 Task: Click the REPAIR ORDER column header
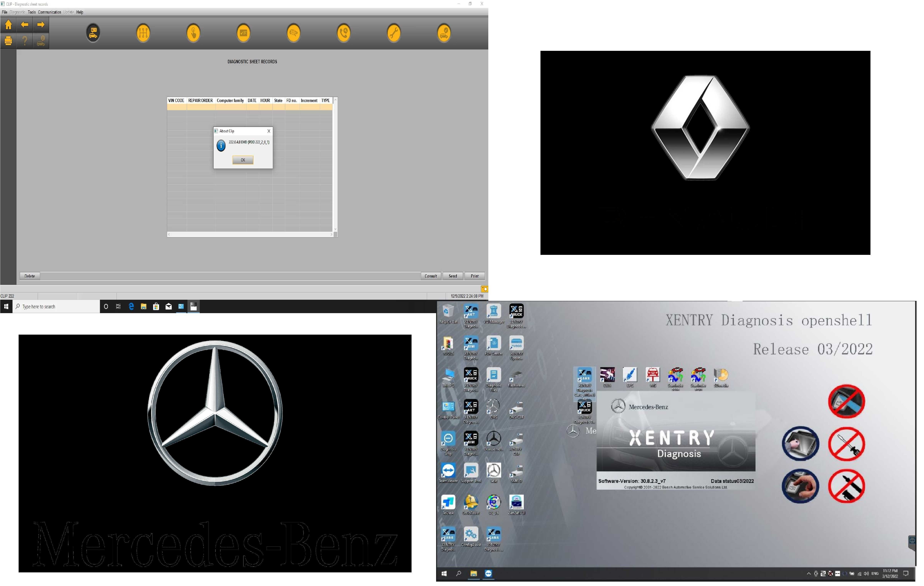click(200, 101)
